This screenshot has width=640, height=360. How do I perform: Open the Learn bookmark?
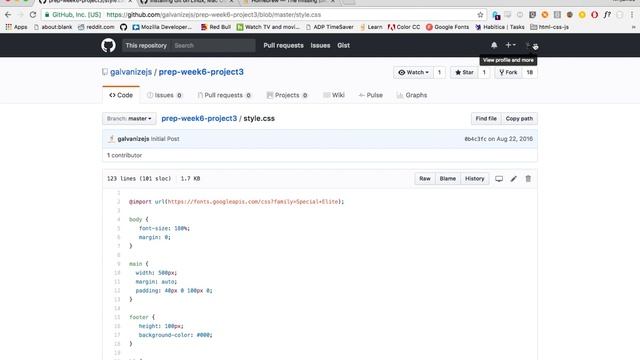tap(371, 27)
